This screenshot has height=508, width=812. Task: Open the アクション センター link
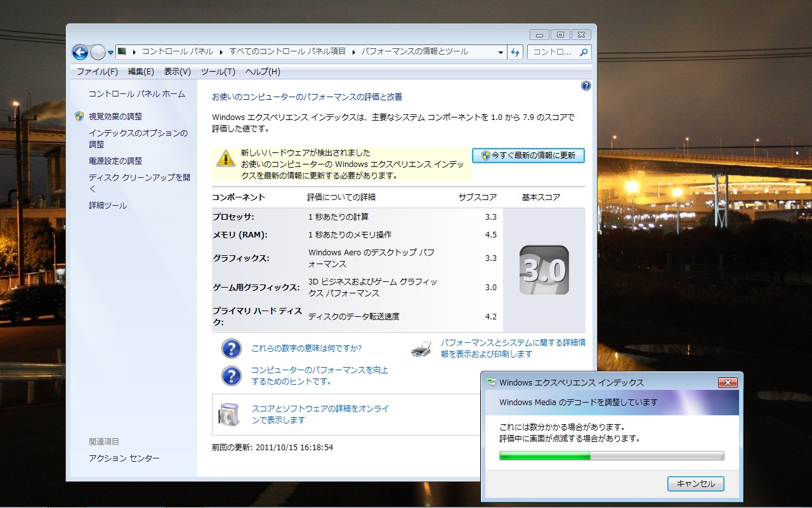click(124, 458)
